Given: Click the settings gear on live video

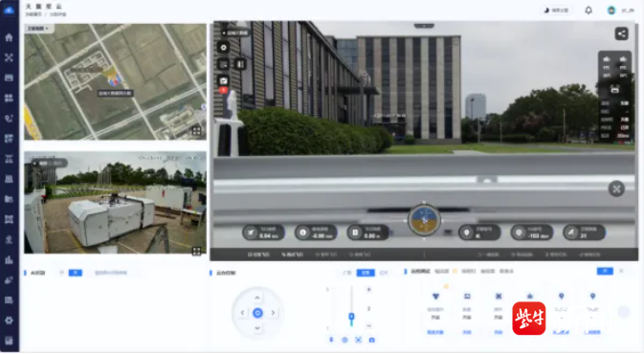Looking at the screenshot, I should [x=223, y=48].
